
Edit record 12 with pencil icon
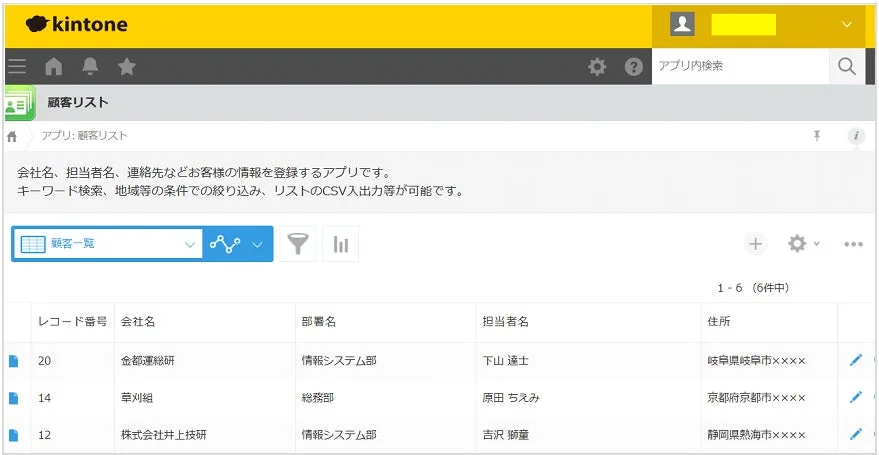pos(855,434)
